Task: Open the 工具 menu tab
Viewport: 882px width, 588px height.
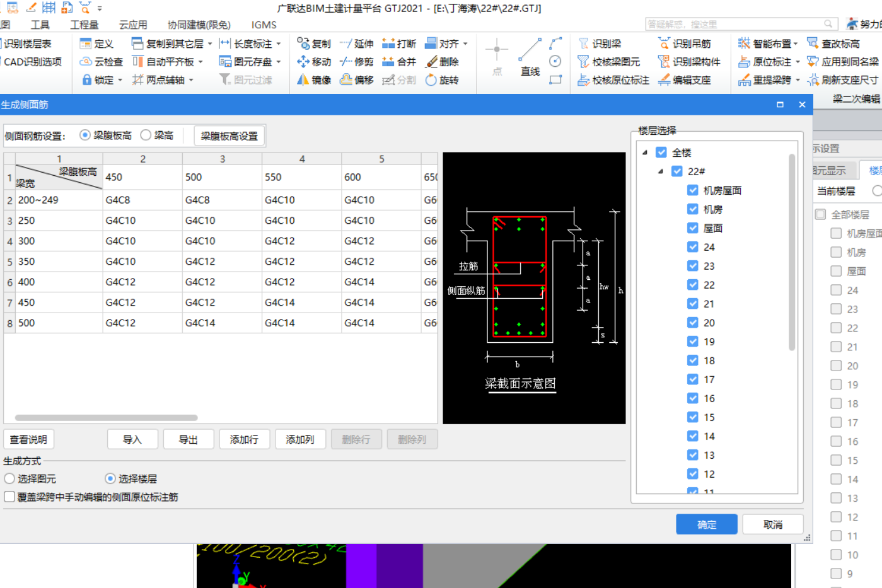Action: coord(40,25)
